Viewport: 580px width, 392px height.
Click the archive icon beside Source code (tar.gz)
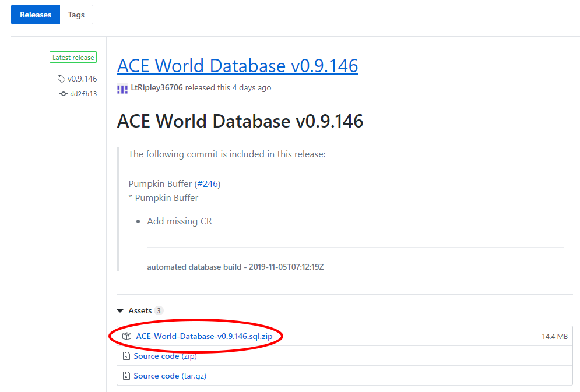(126, 376)
